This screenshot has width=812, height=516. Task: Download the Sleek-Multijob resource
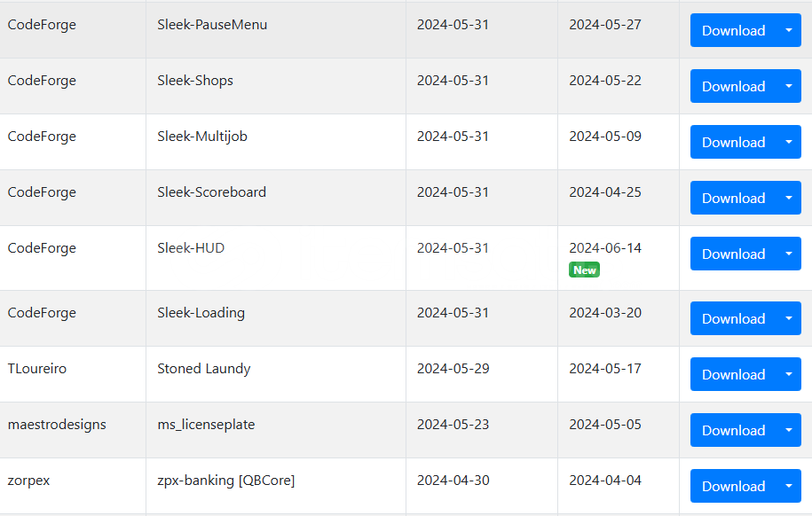tap(733, 143)
